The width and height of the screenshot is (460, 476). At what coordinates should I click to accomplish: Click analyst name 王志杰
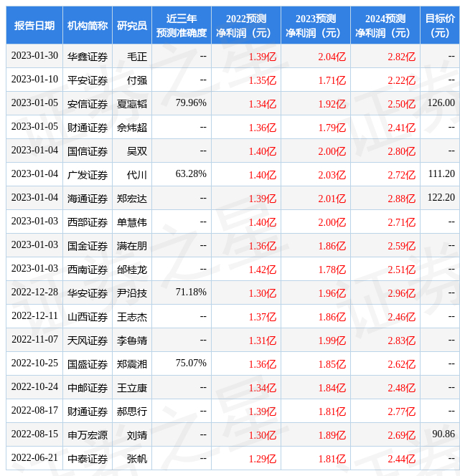pyautogui.click(x=132, y=318)
